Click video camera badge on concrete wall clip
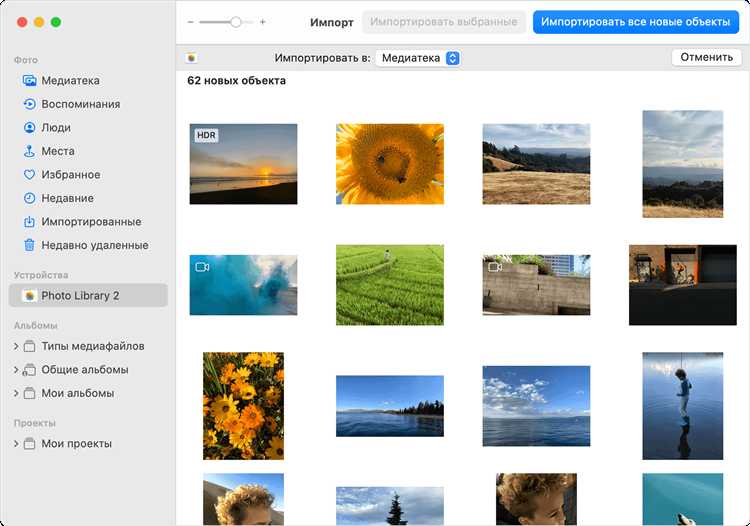Viewport: 750px width, 526px height. 495,267
